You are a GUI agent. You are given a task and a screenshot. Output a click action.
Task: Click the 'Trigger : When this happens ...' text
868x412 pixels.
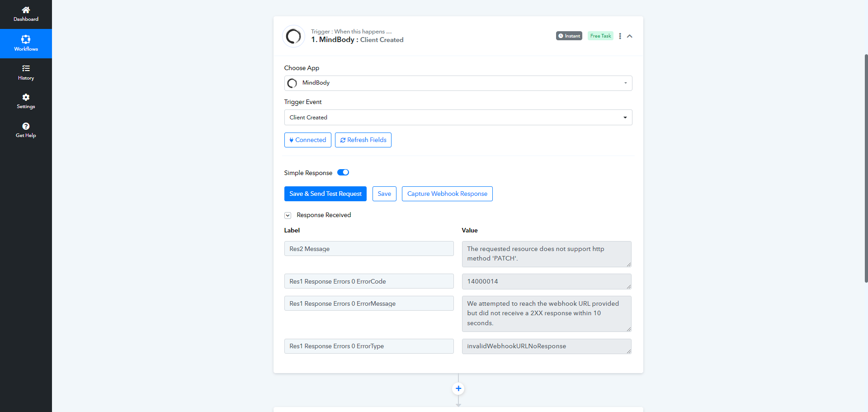tap(351, 32)
